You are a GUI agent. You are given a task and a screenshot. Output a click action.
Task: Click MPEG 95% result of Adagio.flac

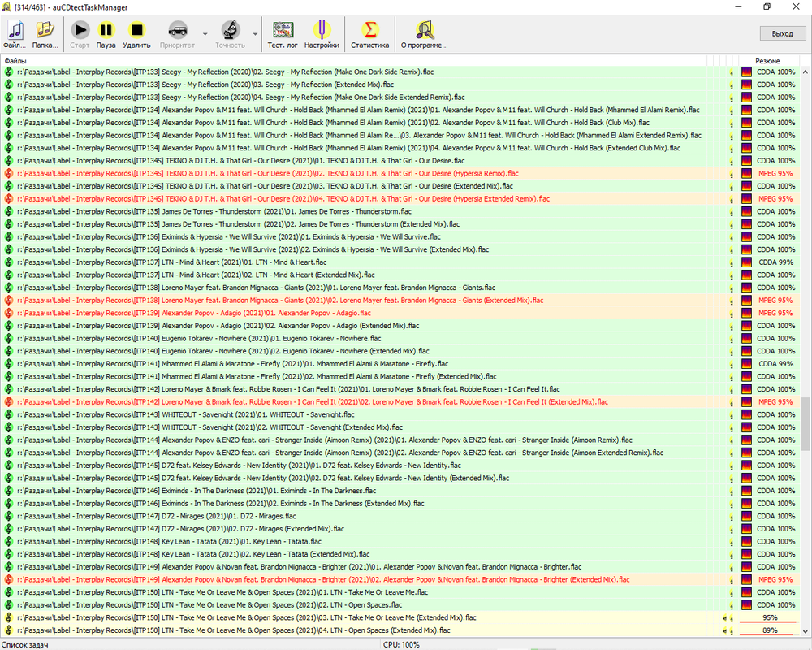click(x=775, y=313)
